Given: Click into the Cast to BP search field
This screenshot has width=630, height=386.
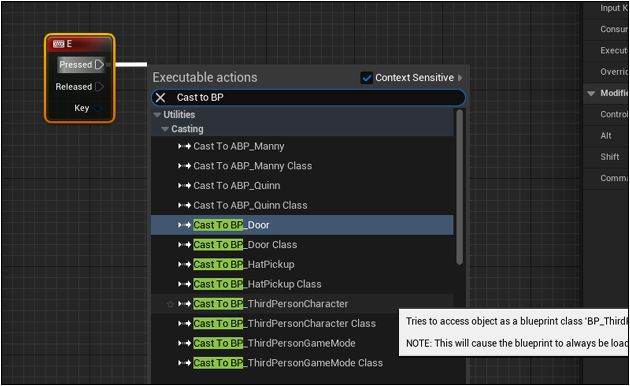Looking at the screenshot, I should [x=309, y=98].
